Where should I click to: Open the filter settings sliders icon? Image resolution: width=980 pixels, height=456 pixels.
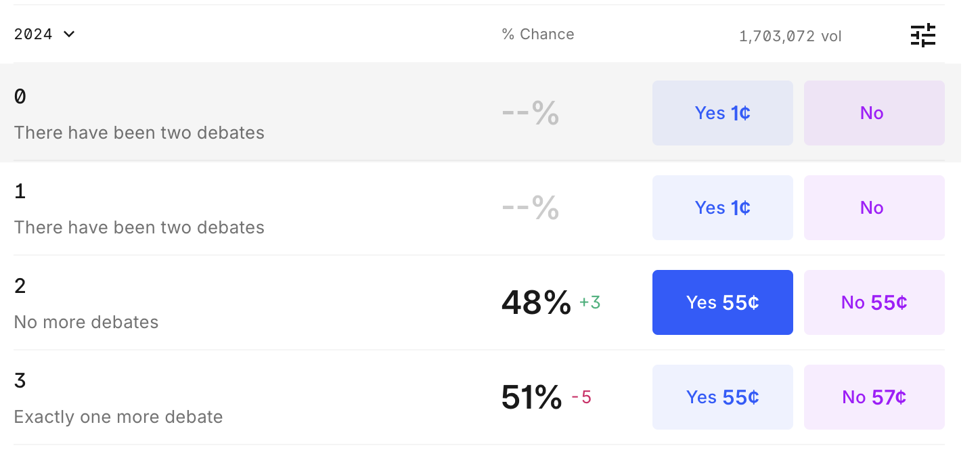tap(922, 35)
